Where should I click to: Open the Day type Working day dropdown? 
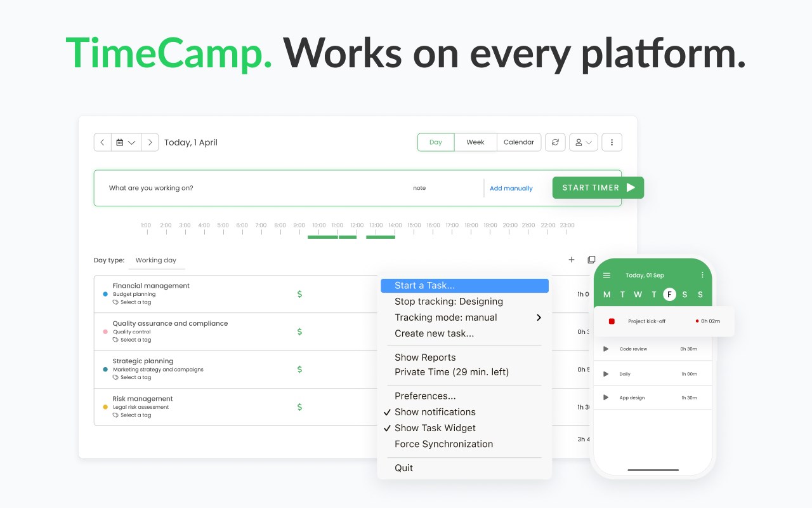click(156, 260)
